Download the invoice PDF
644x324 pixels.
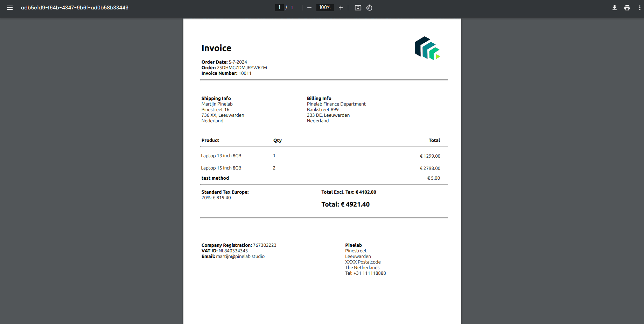(615, 7)
